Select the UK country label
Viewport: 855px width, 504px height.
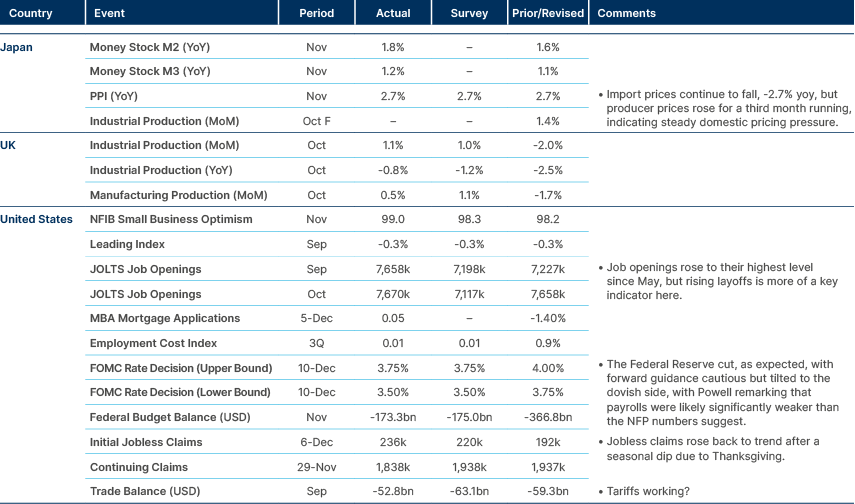click(x=8, y=145)
